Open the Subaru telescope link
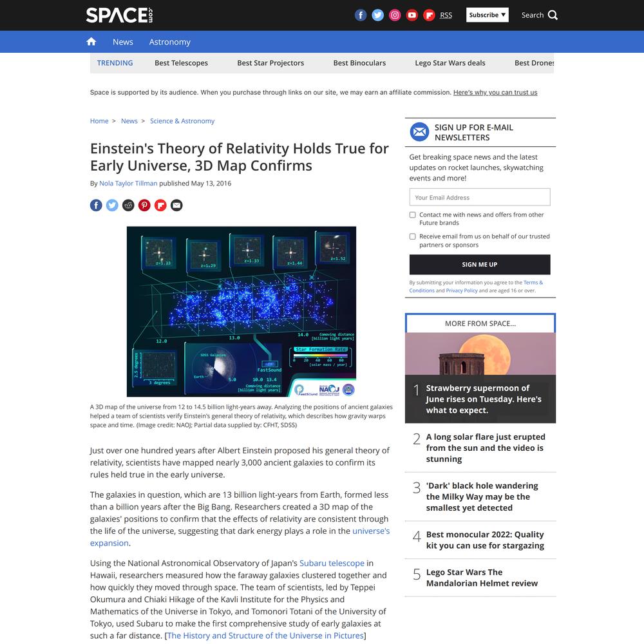Viewport: 644px width, 644px height. tap(332, 563)
